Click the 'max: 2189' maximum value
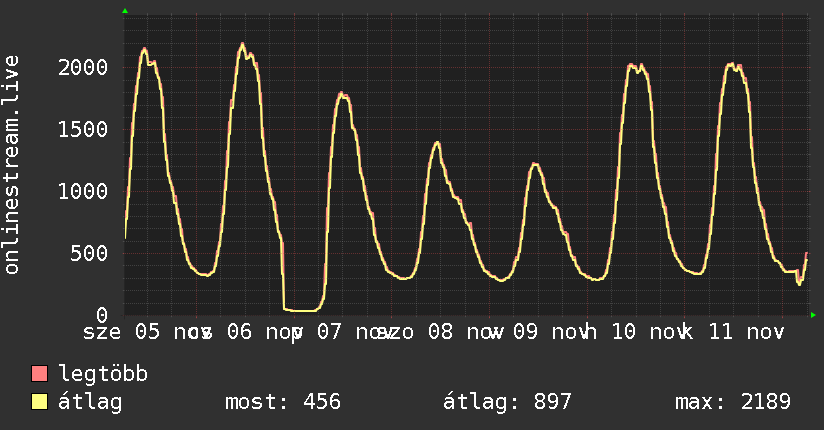 click(x=733, y=402)
